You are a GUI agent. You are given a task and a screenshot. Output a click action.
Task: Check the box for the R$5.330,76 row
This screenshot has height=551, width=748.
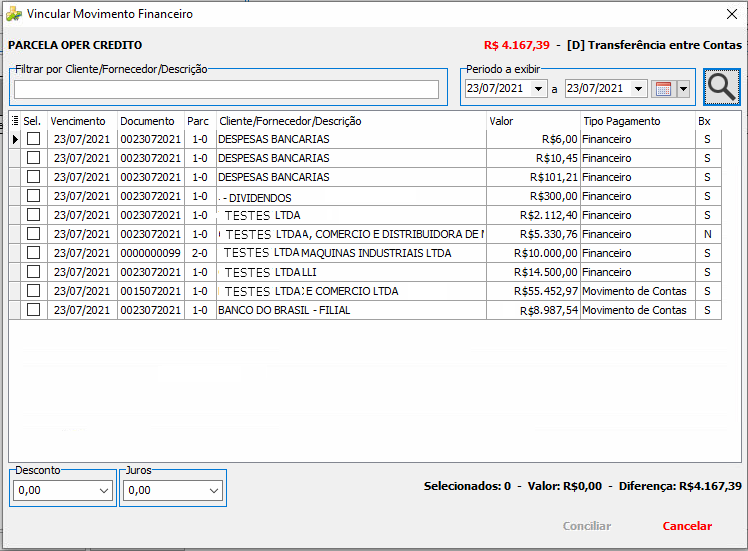click(33, 234)
